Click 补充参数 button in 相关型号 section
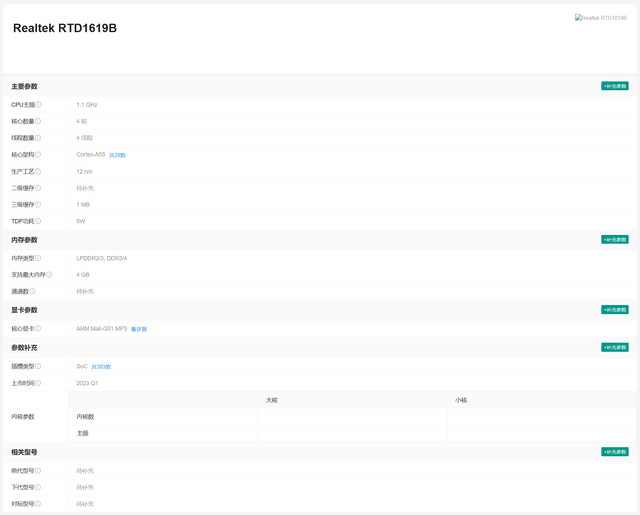 [x=615, y=452]
